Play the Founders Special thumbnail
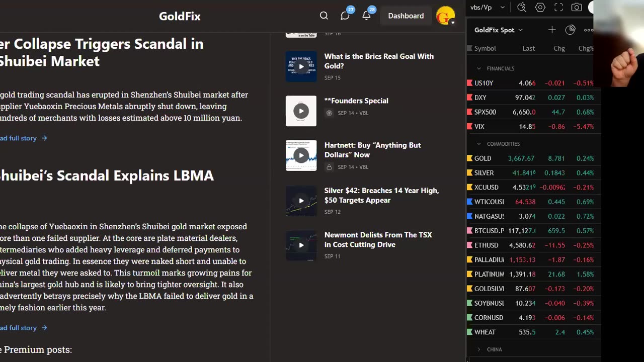The height and width of the screenshot is (362, 644). coord(301,111)
